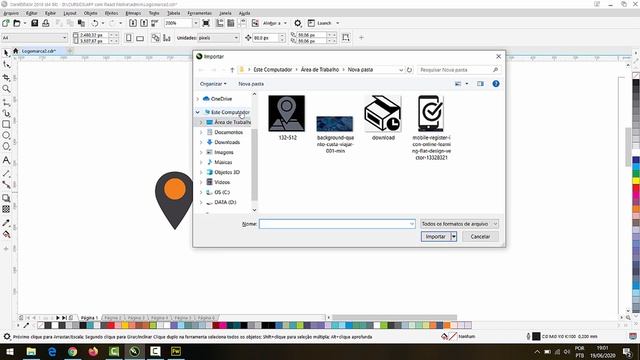Viewport: 640px width, 360px height.
Task: Expand the OneDrive tree node
Action: coord(198,99)
